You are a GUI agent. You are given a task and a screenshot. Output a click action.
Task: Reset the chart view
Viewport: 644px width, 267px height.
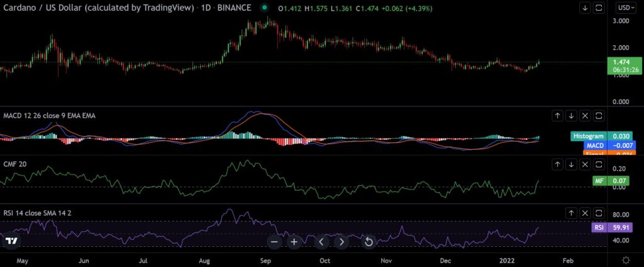[369, 242]
